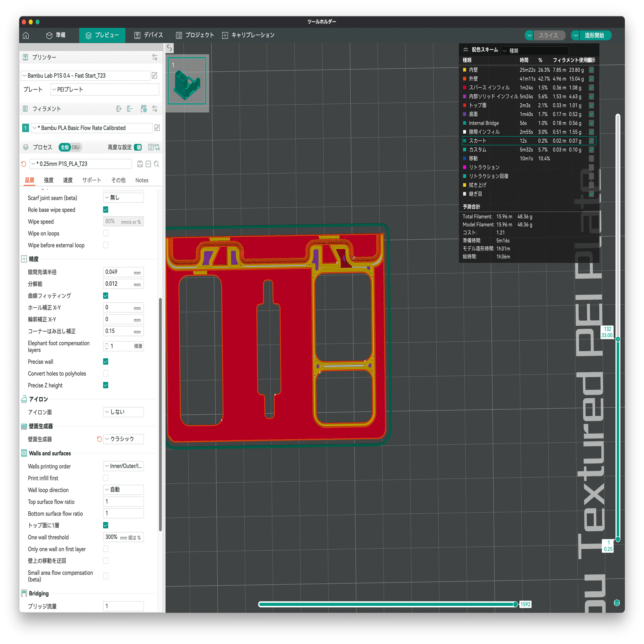Image resolution: width=644 pixels, height=644 pixels.
Task: Open filament settings sliders icon
Action: pyautogui.click(x=155, y=109)
